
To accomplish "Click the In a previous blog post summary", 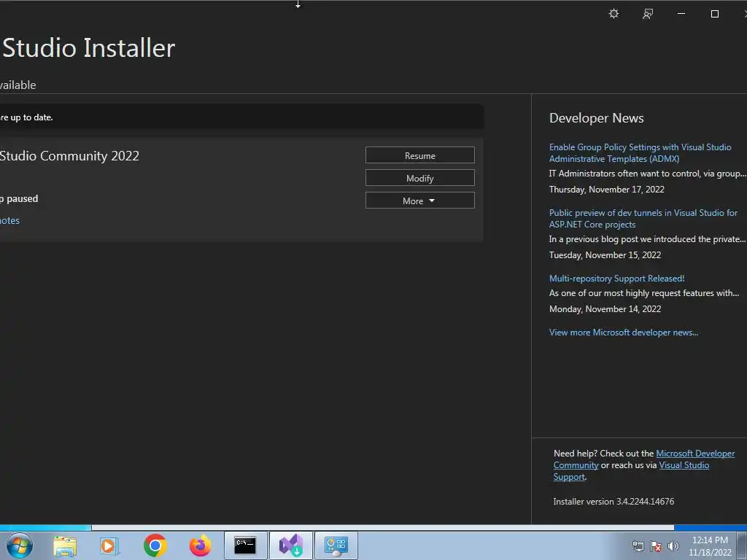I will coord(647,239).
